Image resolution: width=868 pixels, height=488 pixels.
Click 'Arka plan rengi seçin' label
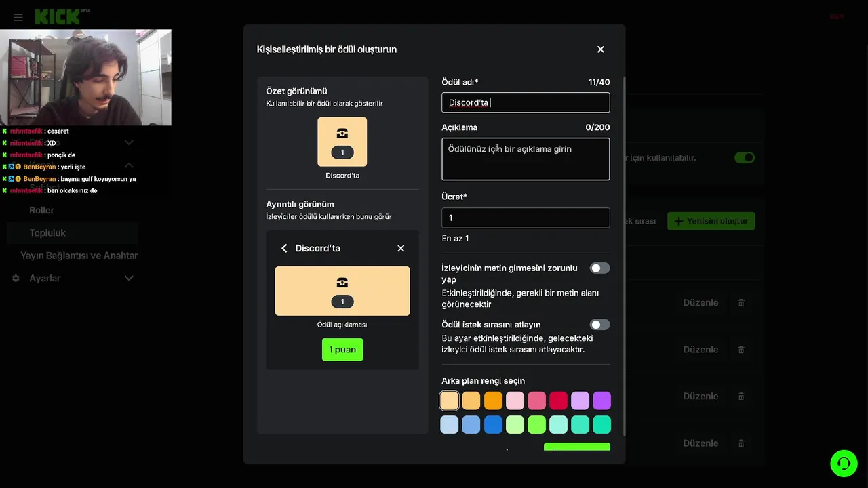click(x=483, y=381)
